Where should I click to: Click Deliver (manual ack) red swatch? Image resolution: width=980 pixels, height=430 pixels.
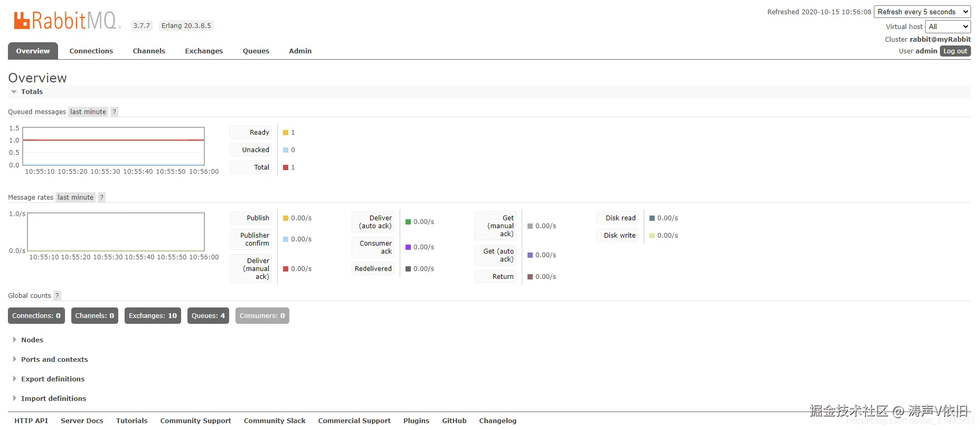click(286, 269)
